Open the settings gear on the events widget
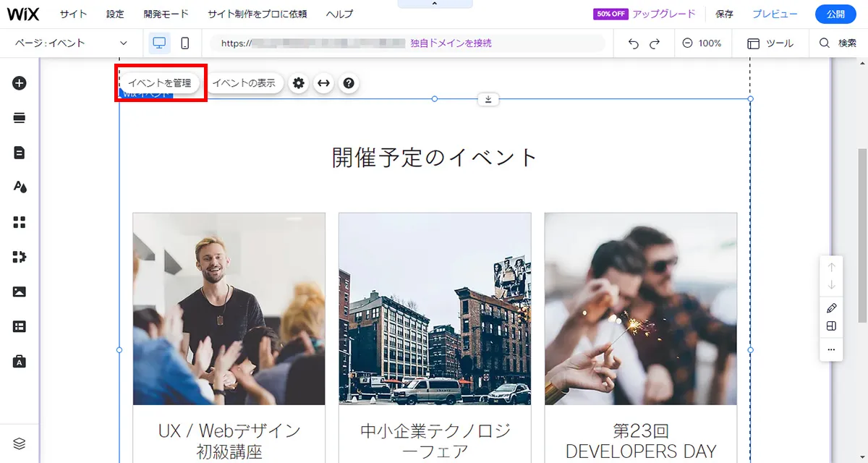 pos(298,82)
